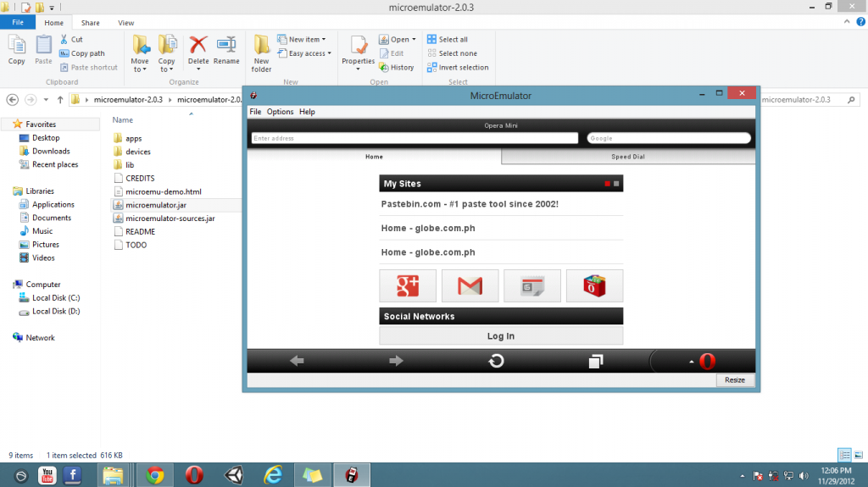The image size is (868, 487).
Task: Select the microemulator-sources.jar file
Action: [170, 219]
